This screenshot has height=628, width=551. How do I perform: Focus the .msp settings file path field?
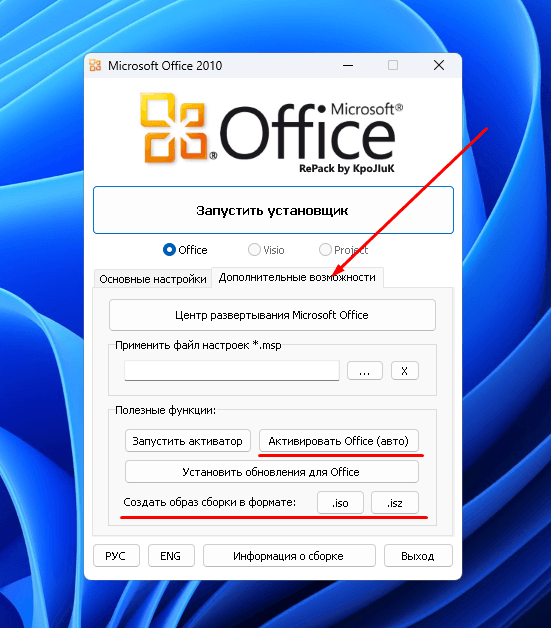(x=232, y=371)
